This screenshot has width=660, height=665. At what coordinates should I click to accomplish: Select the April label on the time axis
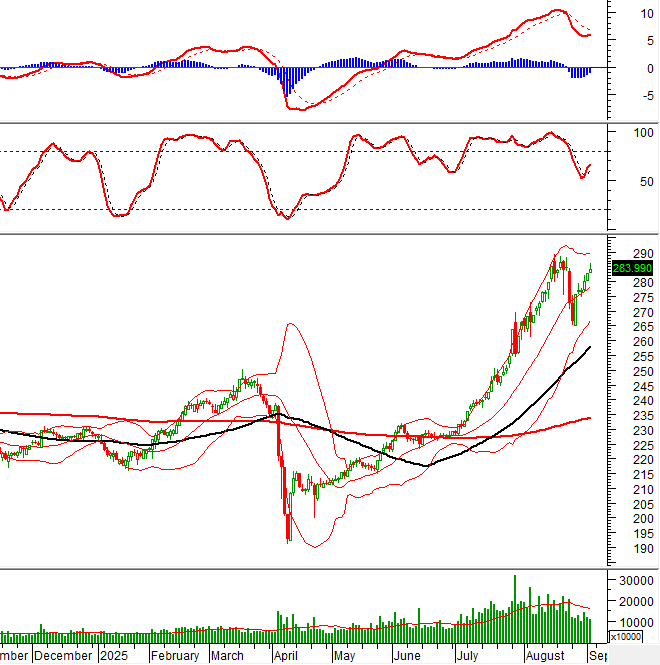pyautogui.click(x=289, y=656)
